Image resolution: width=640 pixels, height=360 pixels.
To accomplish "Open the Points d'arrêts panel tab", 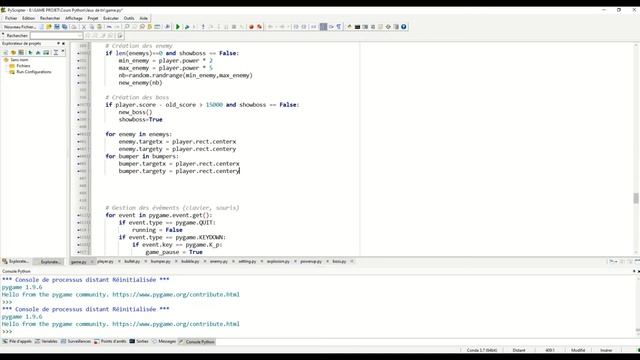I will click(x=111, y=341).
